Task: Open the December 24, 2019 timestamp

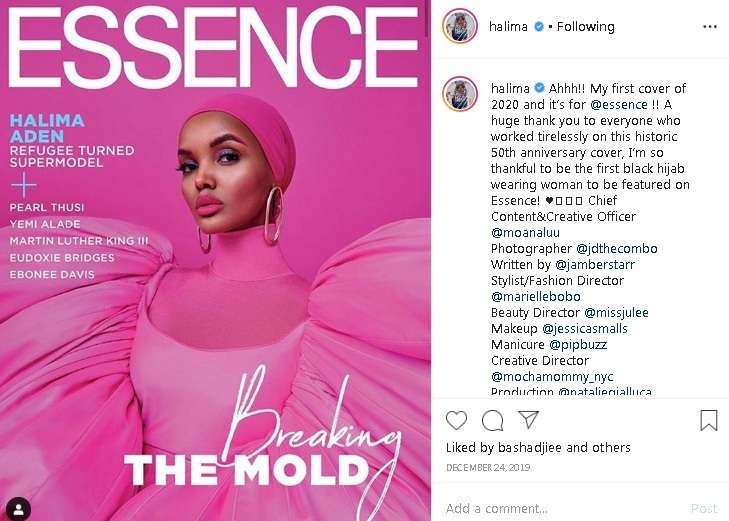Action: pos(488,468)
